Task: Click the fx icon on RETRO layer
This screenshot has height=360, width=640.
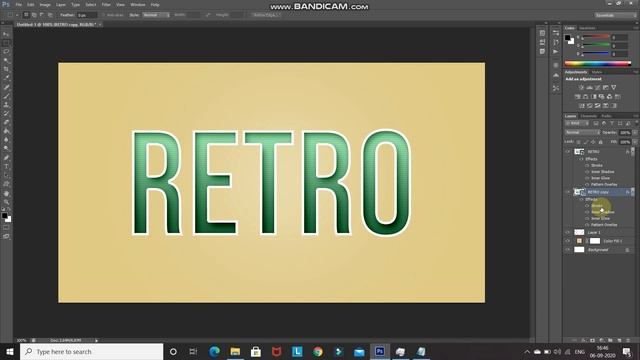Action: click(628, 152)
